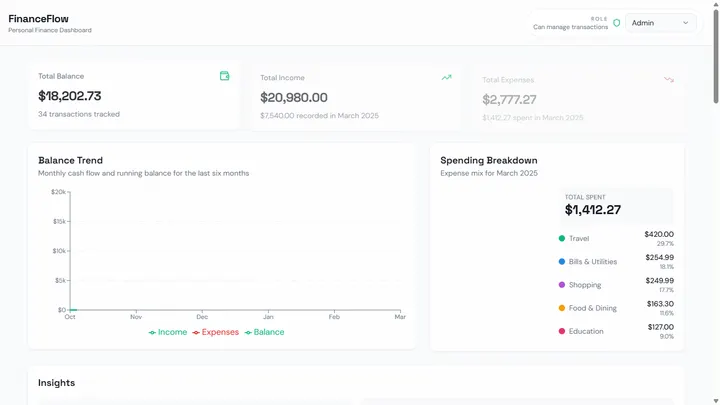Click the 'Expense mix for March 2025' subtitle
This screenshot has height=405, width=720.
[x=489, y=173]
